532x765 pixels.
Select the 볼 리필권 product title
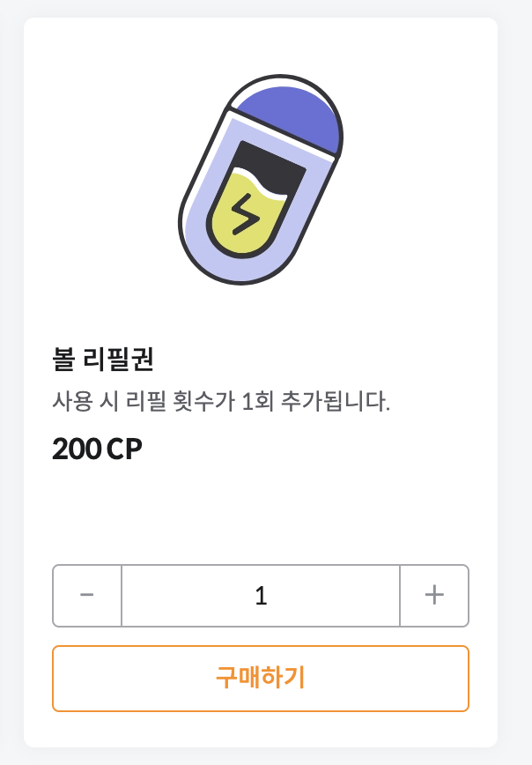(103, 360)
